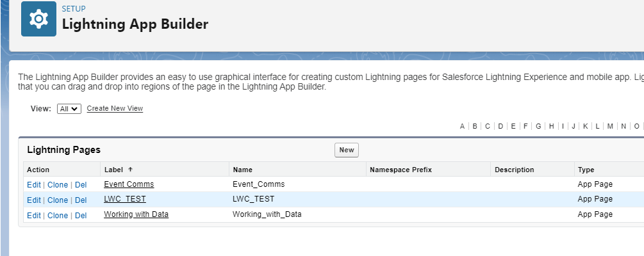Viewport: 644px width, 256px height.
Task: Open the Event Comms label link
Action: [129, 184]
